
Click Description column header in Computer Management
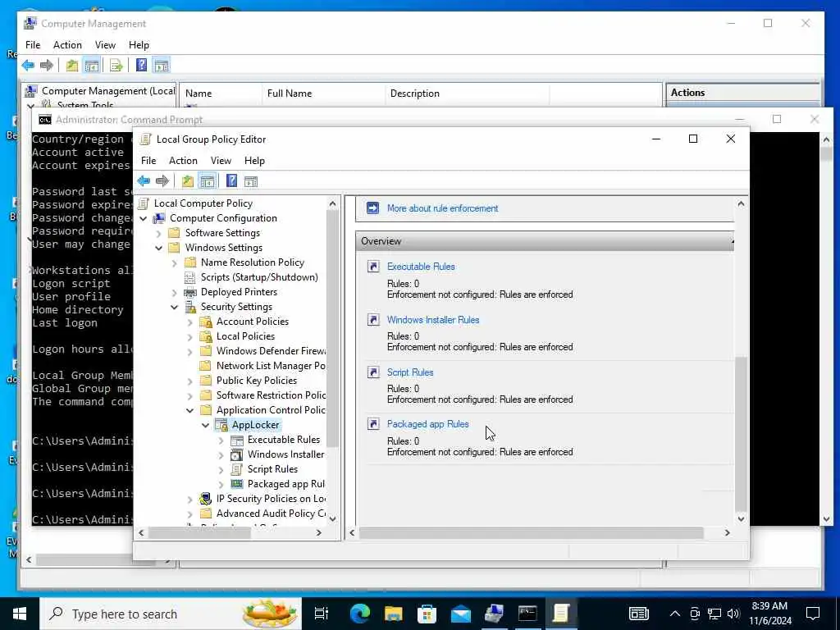[x=467, y=94]
